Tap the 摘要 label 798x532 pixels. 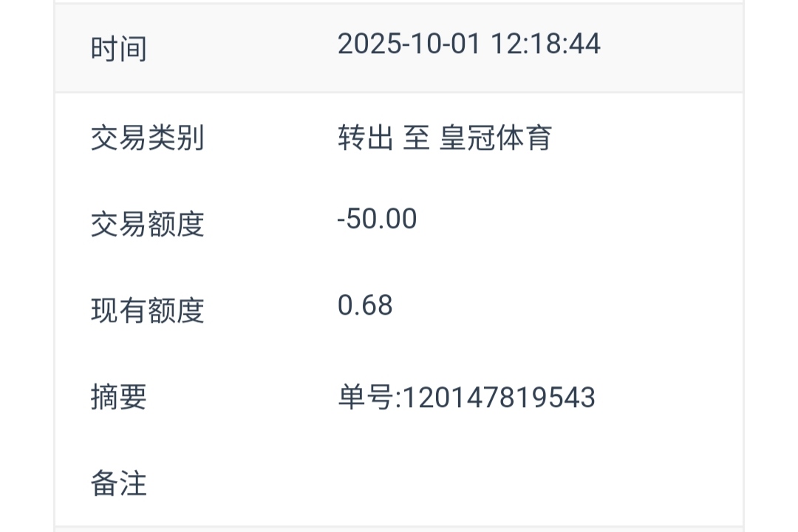pyautogui.click(x=119, y=398)
